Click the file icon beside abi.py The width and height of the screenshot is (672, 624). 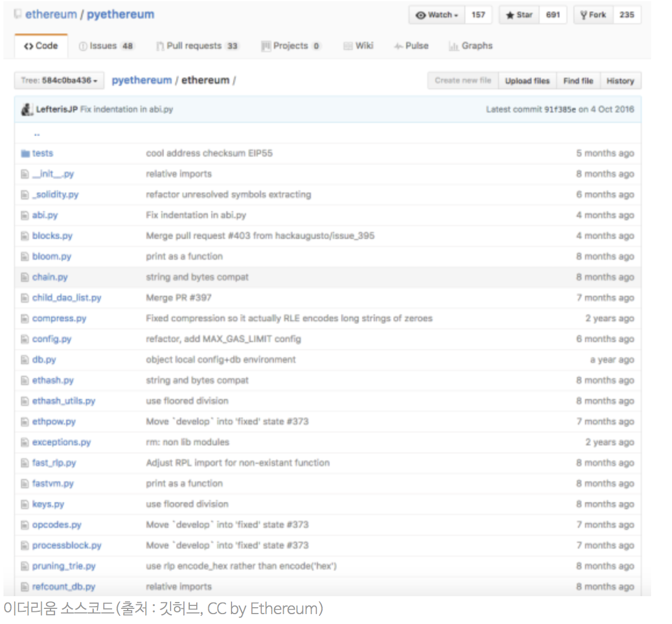click(25, 215)
